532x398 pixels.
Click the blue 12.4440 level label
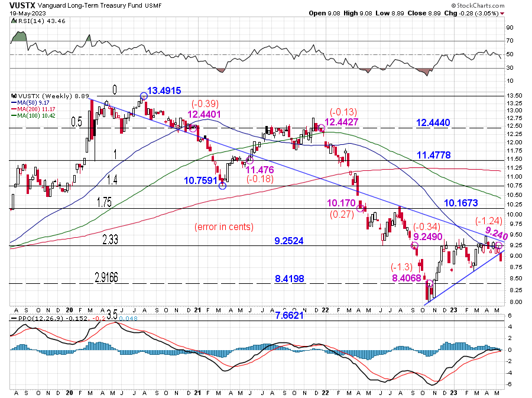pyautogui.click(x=433, y=122)
